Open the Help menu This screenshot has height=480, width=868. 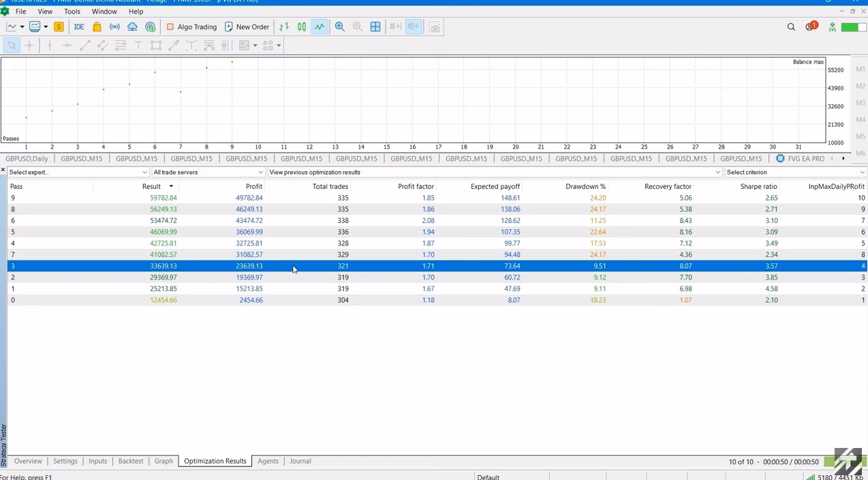(136, 12)
